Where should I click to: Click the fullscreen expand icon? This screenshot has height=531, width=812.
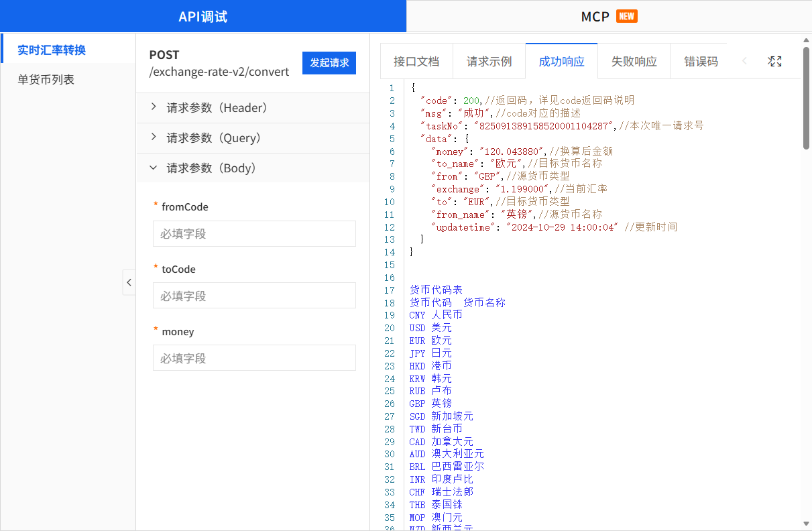tap(774, 62)
